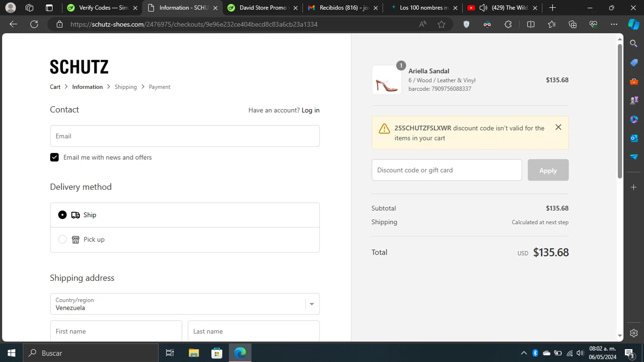Open the collections icon

tap(572, 24)
